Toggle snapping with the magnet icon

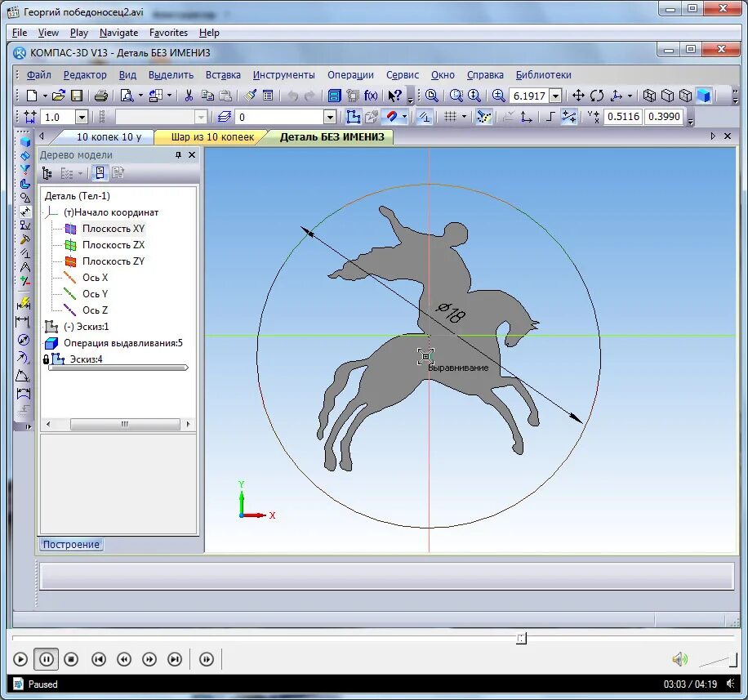pos(392,117)
